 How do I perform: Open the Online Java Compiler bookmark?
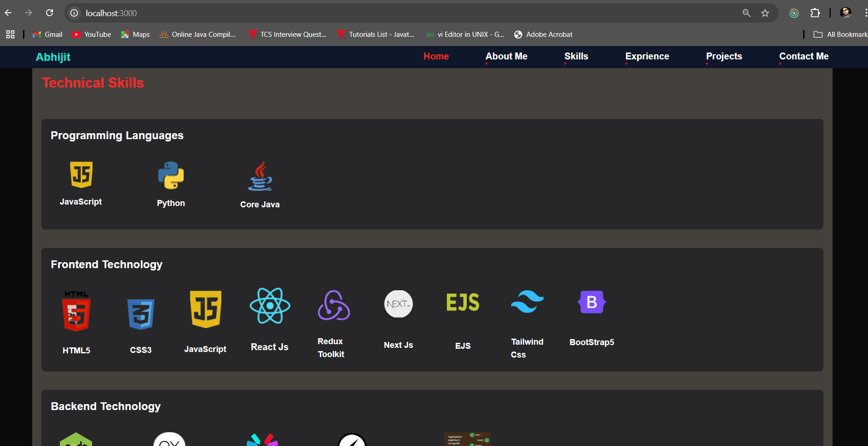point(197,35)
